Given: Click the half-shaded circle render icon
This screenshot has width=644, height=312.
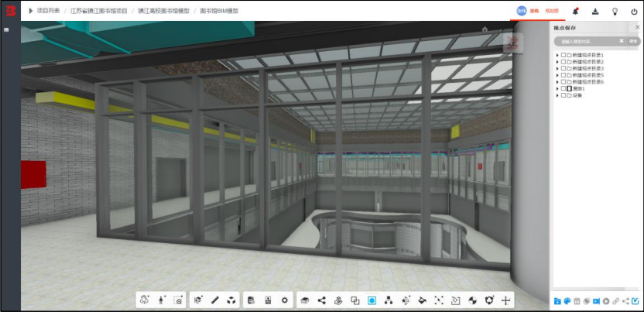Looking at the screenshot, I should tap(473, 300).
